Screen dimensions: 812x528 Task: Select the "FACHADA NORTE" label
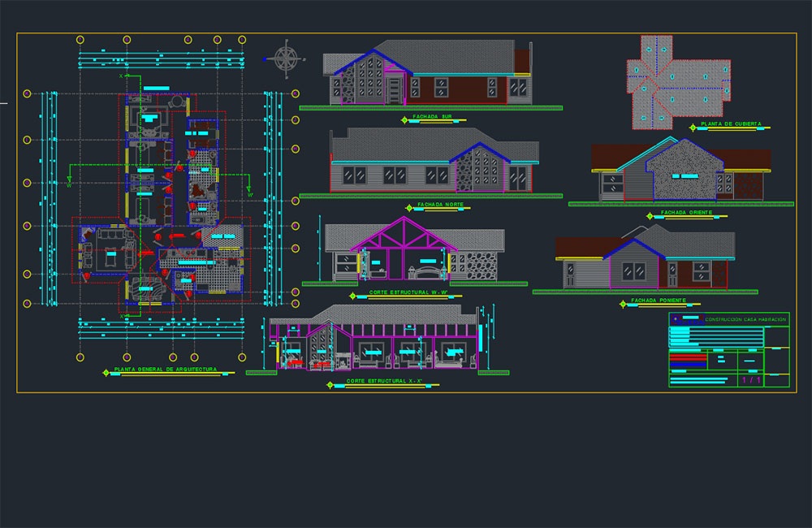tap(440, 205)
